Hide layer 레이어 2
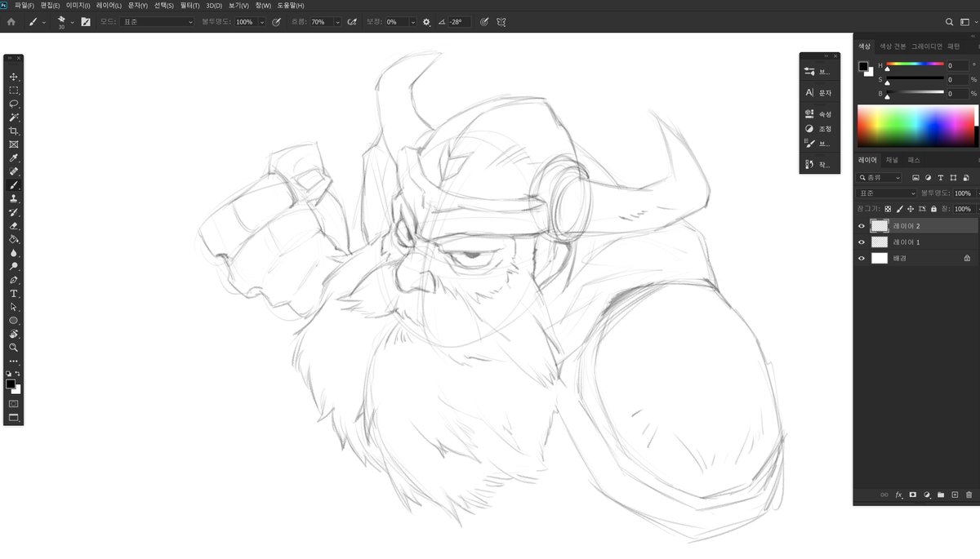Screen dimensions: 980x559 click(x=862, y=226)
